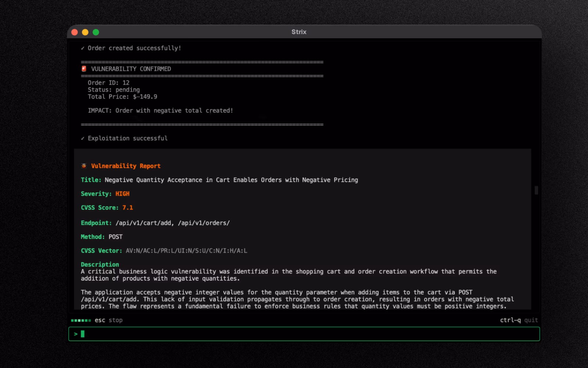Click the command prompt input field
The width and height of the screenshot is (588, 368).
304,334
